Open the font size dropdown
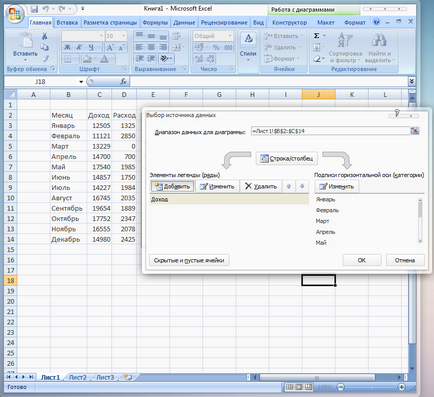 (124, 36)
